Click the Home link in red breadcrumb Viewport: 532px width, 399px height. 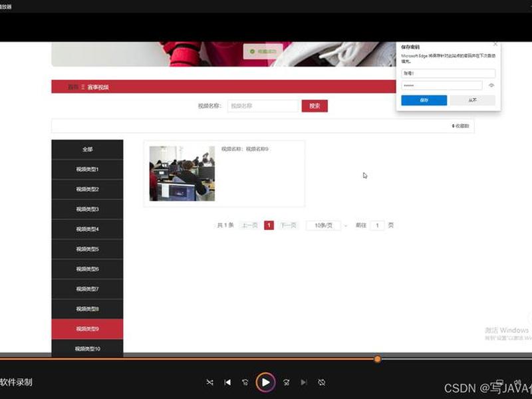coord(73,87)
